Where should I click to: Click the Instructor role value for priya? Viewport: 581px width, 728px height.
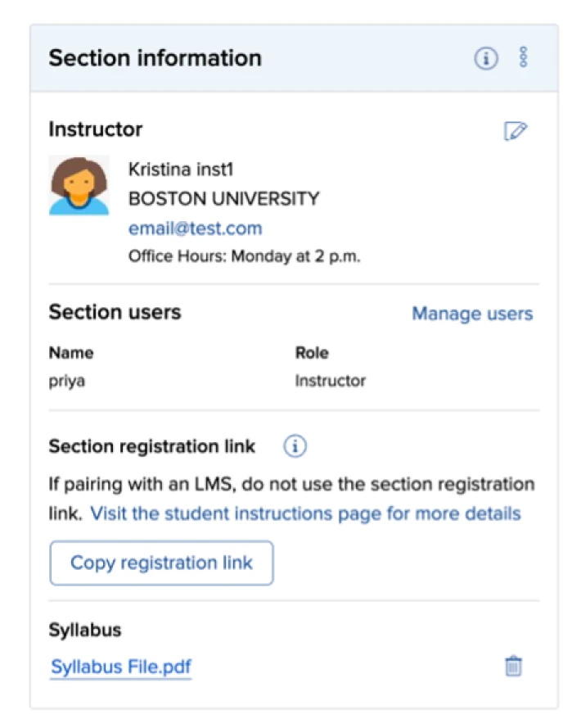pos(331,381)
